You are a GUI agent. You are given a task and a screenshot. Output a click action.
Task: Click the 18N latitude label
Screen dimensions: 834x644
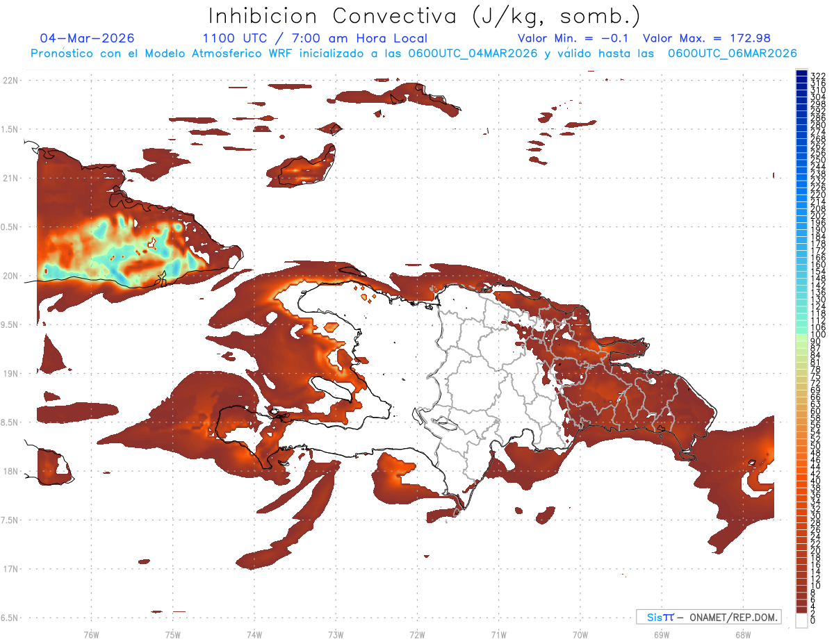pyautogui.click(x=11, y=472)
